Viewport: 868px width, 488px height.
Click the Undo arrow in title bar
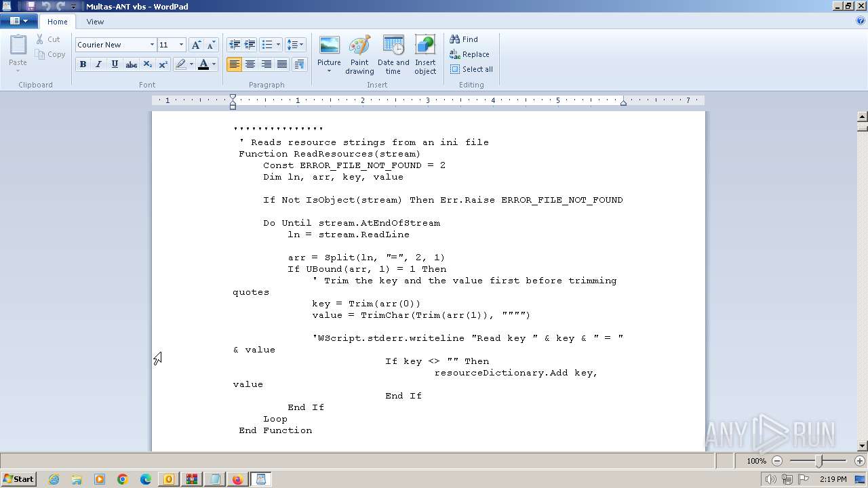tap(46, 6)
